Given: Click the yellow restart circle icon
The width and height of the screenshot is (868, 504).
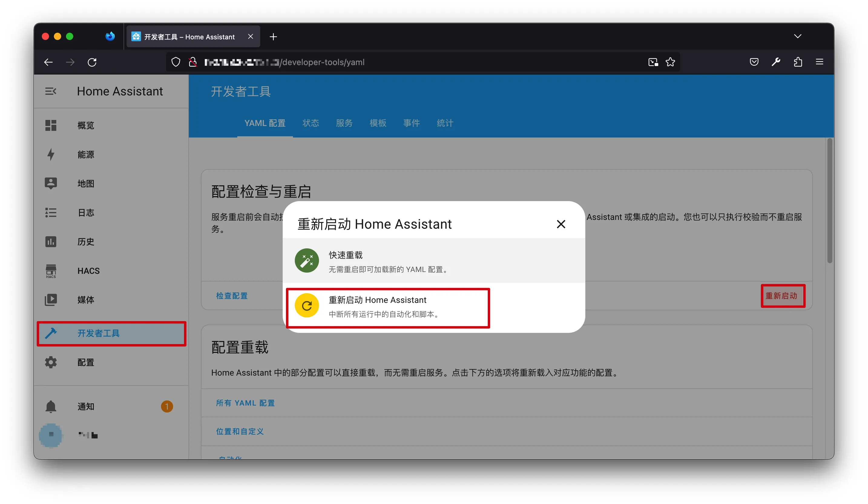Looking at the screenshot, I should [x=307, y=305].
